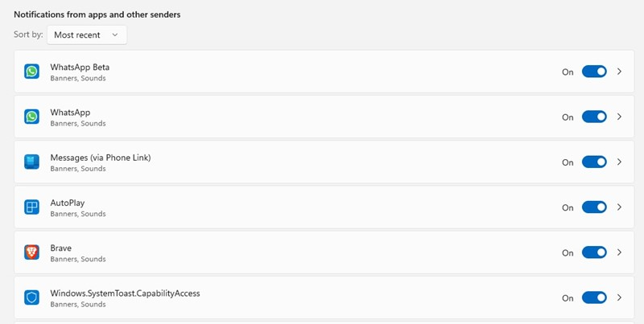Expand WhatsApp Beta settings chevron
The width and height of the screenshot is (644, 324).
[619, 72]
